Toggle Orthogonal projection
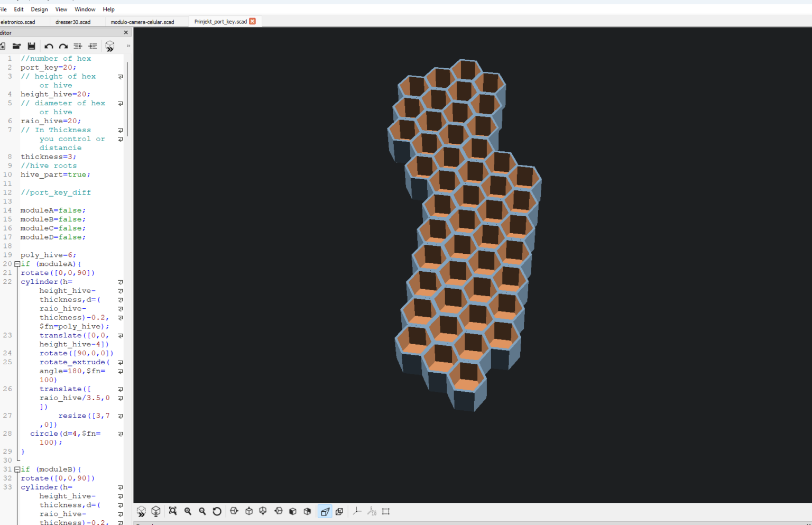The height and width of the screenshot is (525, 812). point(339,511)
